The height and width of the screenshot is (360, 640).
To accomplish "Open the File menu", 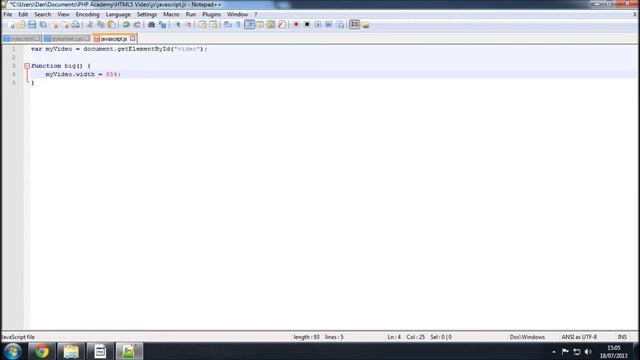I will click(7, 14).
